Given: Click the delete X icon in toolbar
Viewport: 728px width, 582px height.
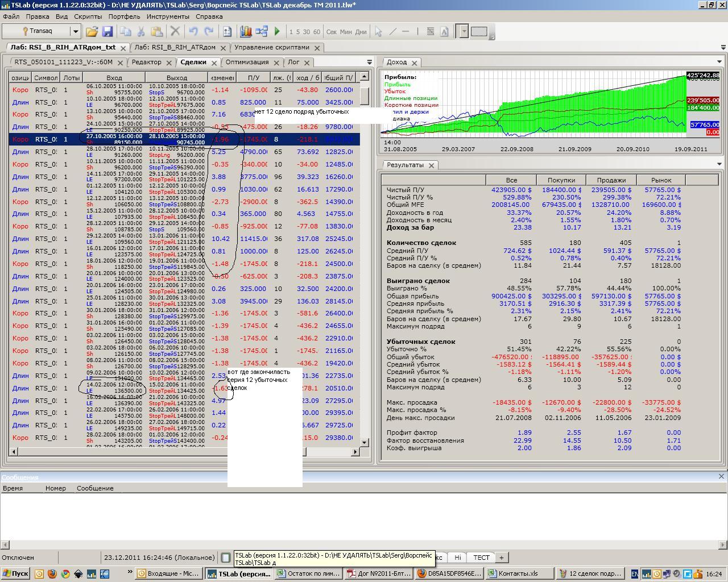Looking at the screenshot, I should pos(175,32).
